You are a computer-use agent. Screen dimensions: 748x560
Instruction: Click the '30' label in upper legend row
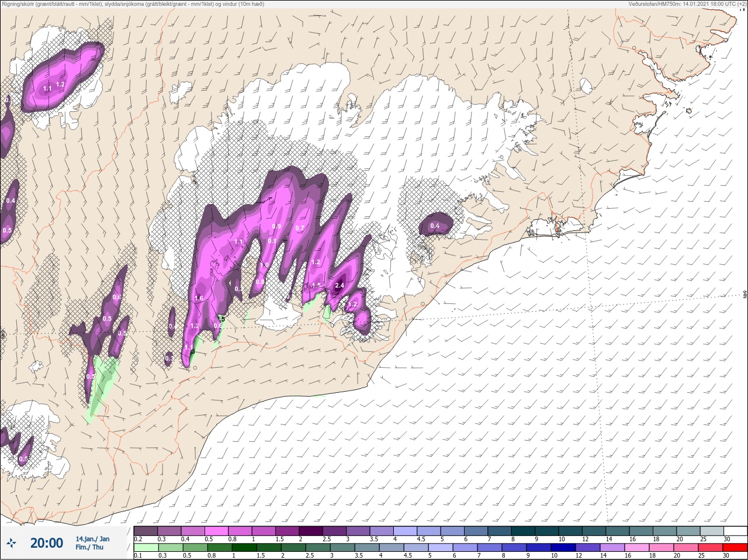727,539
